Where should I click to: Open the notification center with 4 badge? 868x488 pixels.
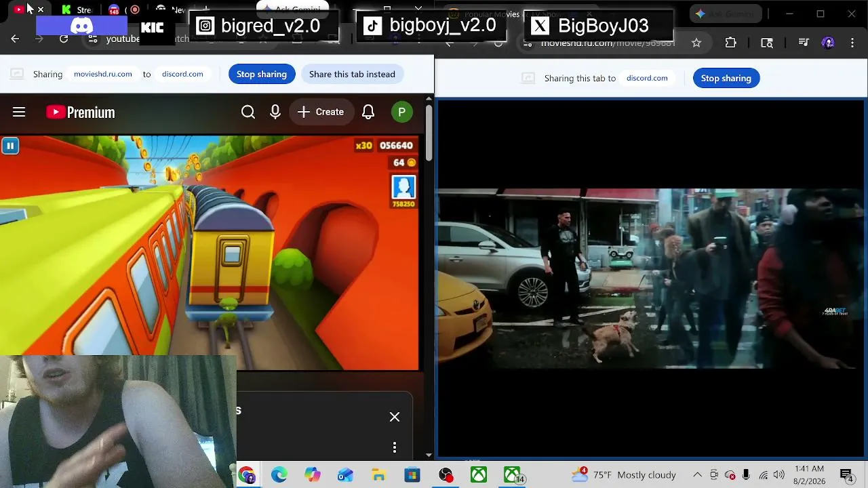pyautogui.click(x=847, y=475)
